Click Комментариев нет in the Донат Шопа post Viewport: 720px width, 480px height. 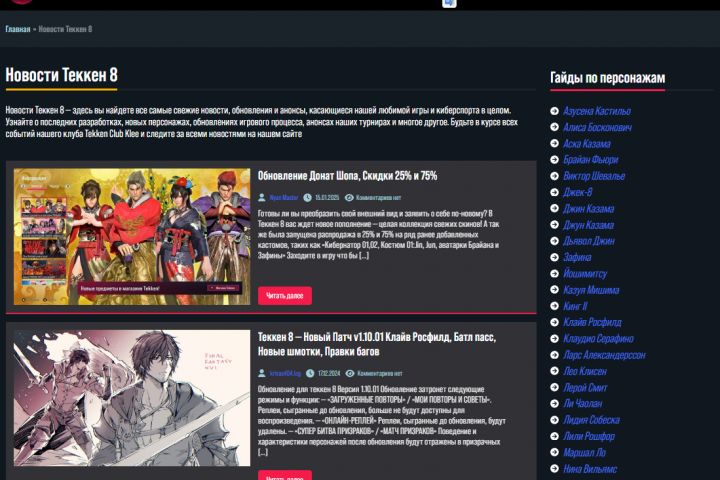coord(378,198)
